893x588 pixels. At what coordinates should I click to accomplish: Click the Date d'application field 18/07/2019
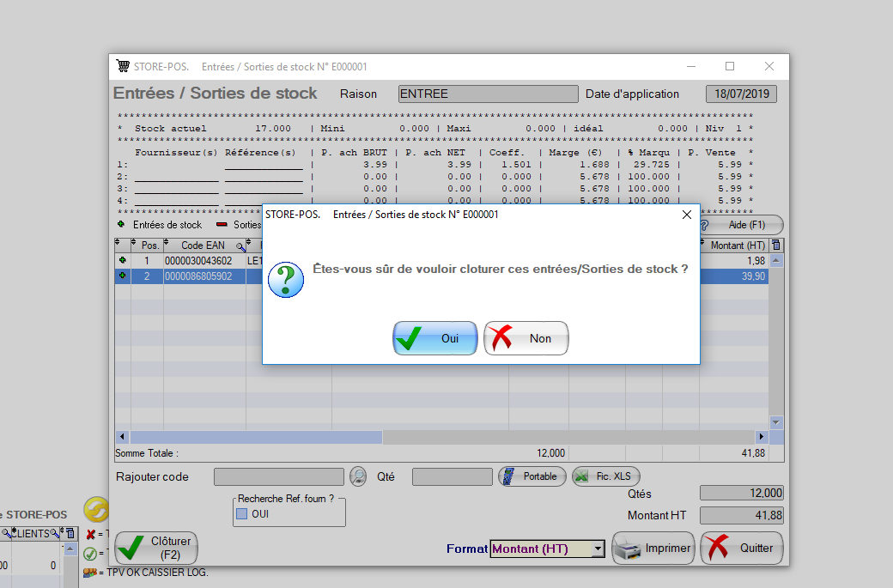tap(742, 94)
